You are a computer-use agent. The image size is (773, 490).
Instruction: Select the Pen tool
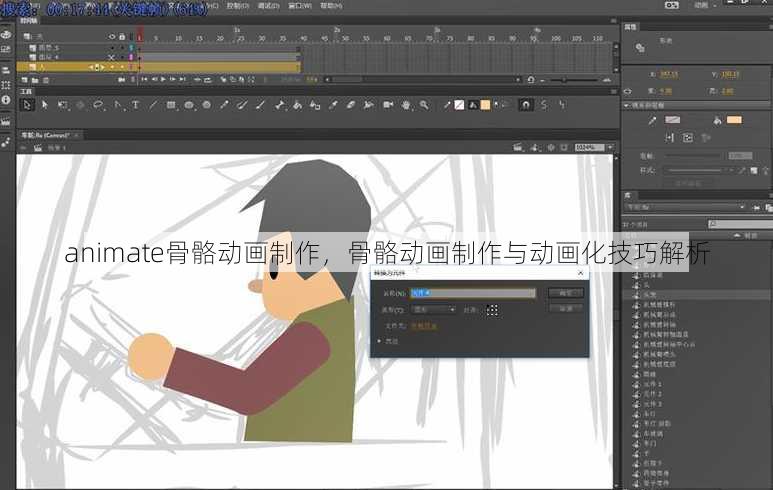coord(117,105)
